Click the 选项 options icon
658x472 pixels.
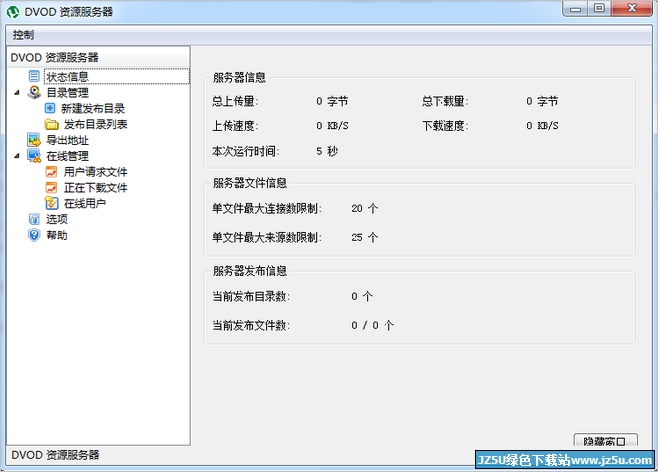click(34, 219)
